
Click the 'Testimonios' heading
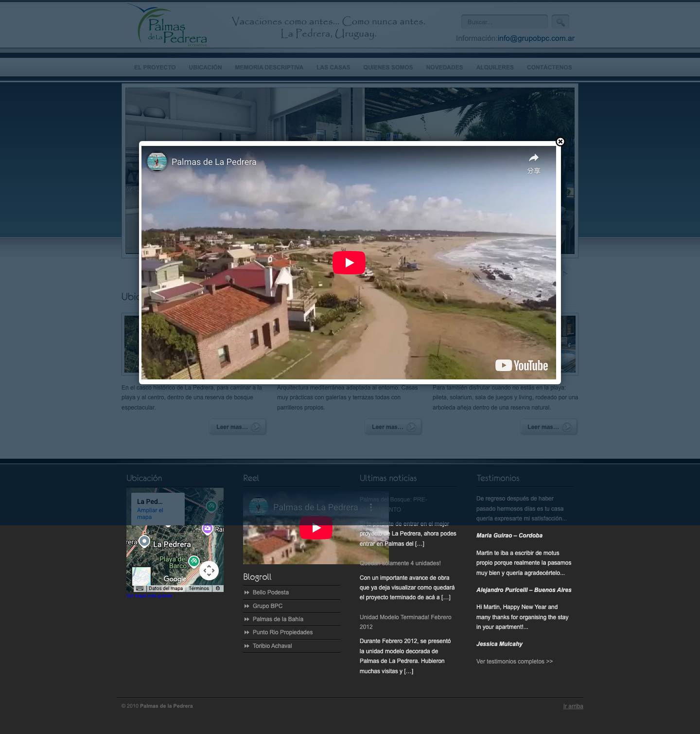pos(498,478)
